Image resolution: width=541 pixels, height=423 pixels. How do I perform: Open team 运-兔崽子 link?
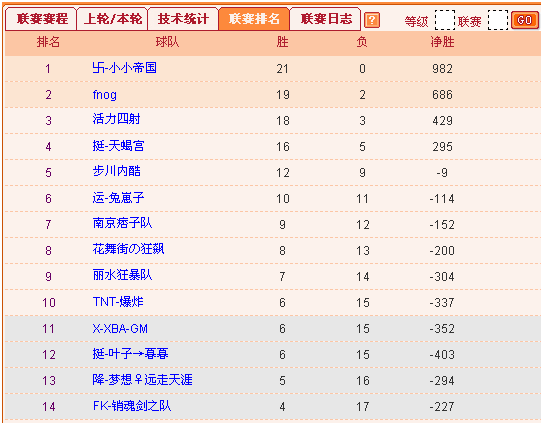coord(118,198)
